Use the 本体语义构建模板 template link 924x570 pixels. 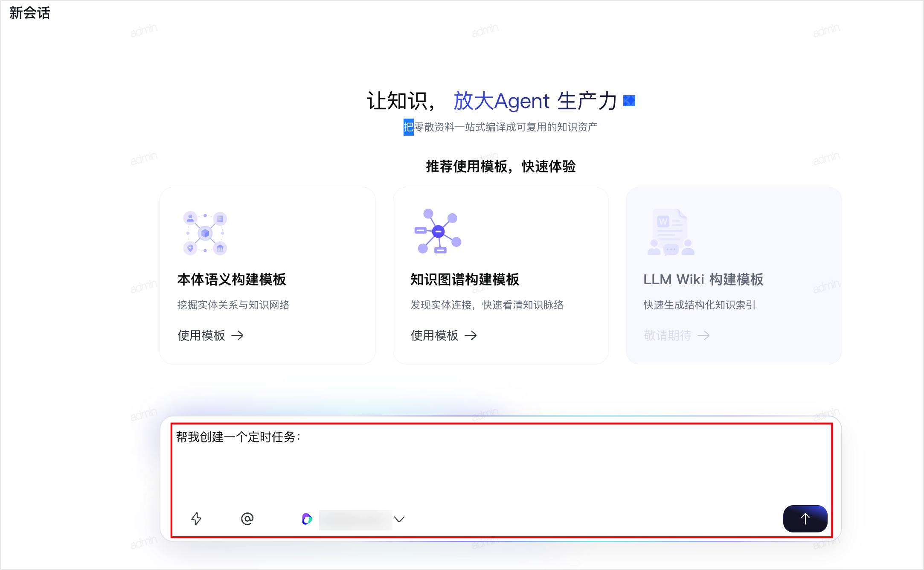click(210, 335)
